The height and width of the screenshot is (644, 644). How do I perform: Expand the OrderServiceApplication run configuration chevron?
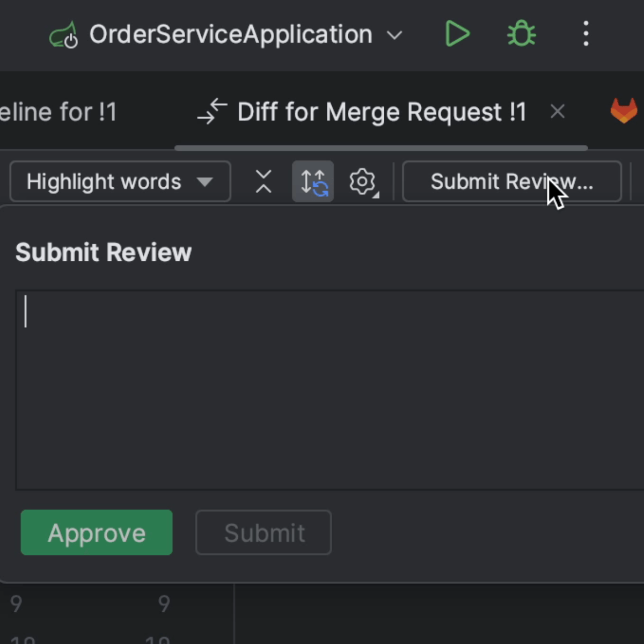click(x=395, y=35)
